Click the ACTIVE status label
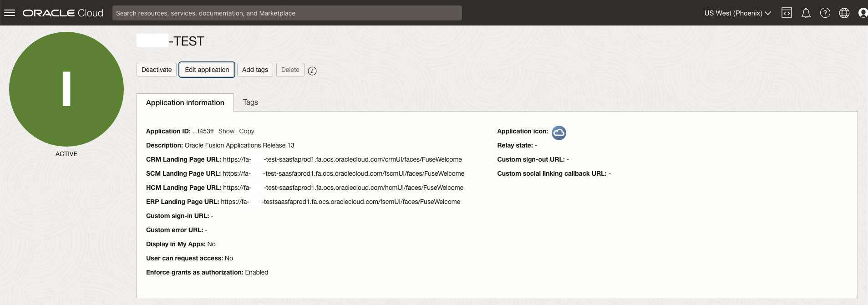The image size is (868, 305). coord(66,154)
